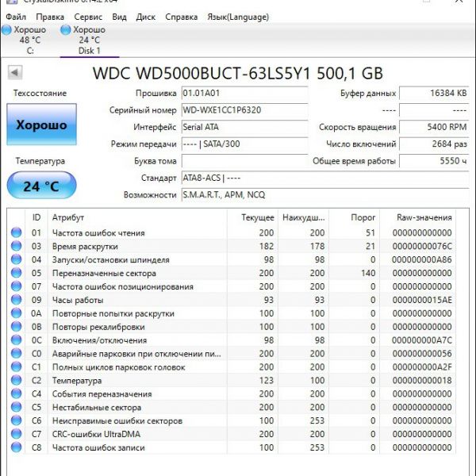Viewport: 476px width, 476px height.
Task: Click the blue status circle of C: drive
Action: (6, 30)
